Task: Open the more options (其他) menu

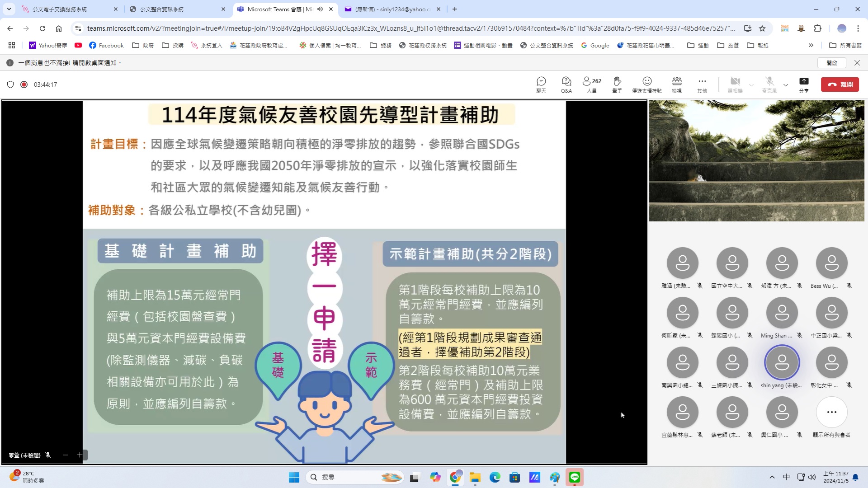Action: click(702, 84)
